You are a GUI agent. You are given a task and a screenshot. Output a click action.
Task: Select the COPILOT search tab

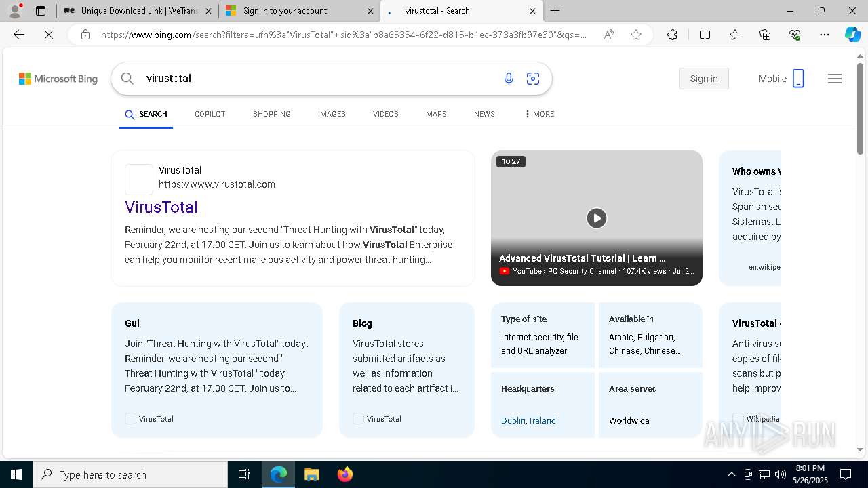pyautogui.click(x=210, y=114)
